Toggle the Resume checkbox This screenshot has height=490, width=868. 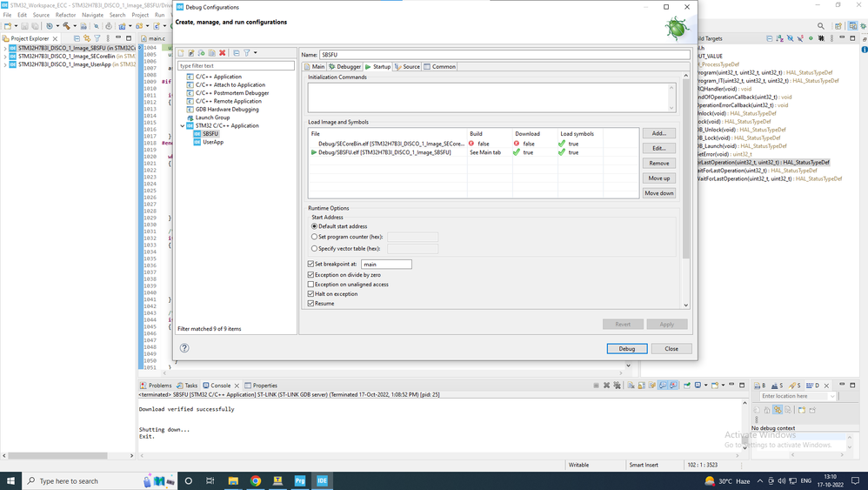310,304
